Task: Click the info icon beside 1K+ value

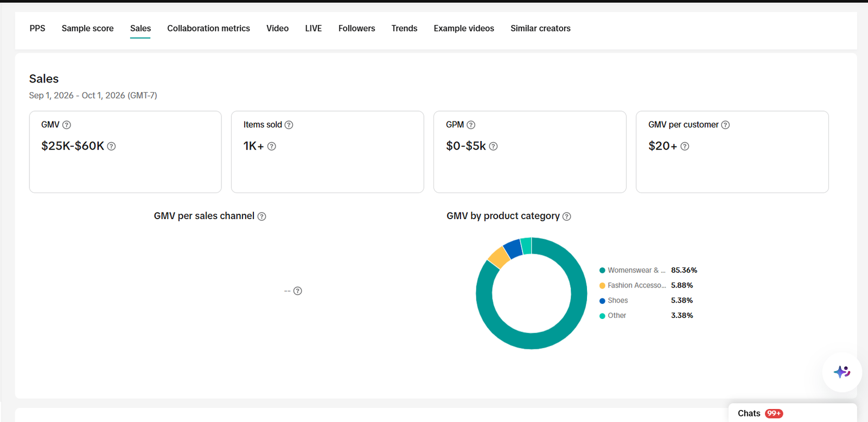Action: coord(272,146)
